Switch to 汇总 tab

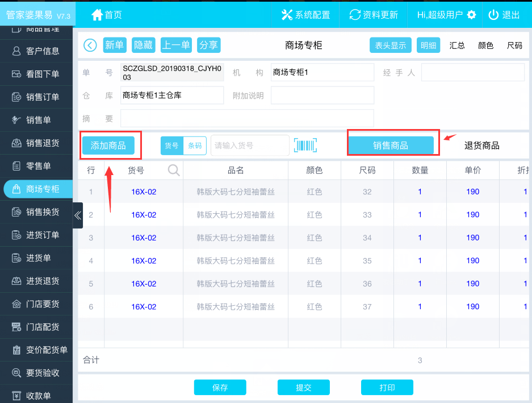(457, 45)
